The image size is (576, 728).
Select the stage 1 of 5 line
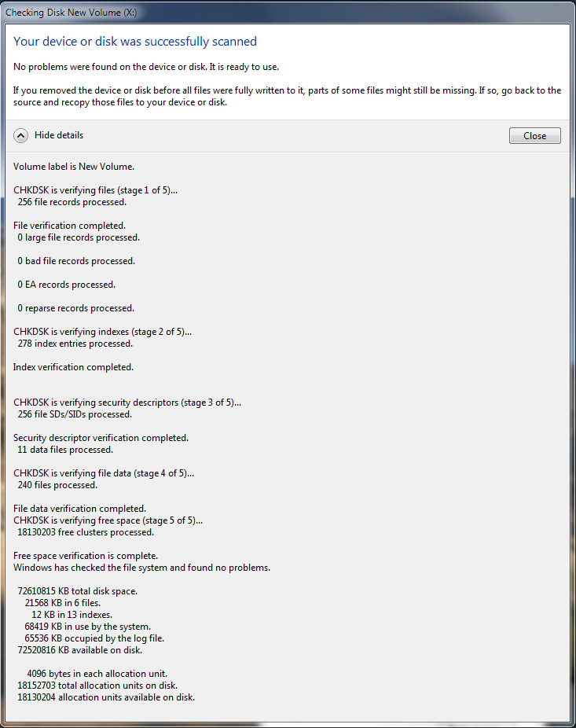(95, 190)
